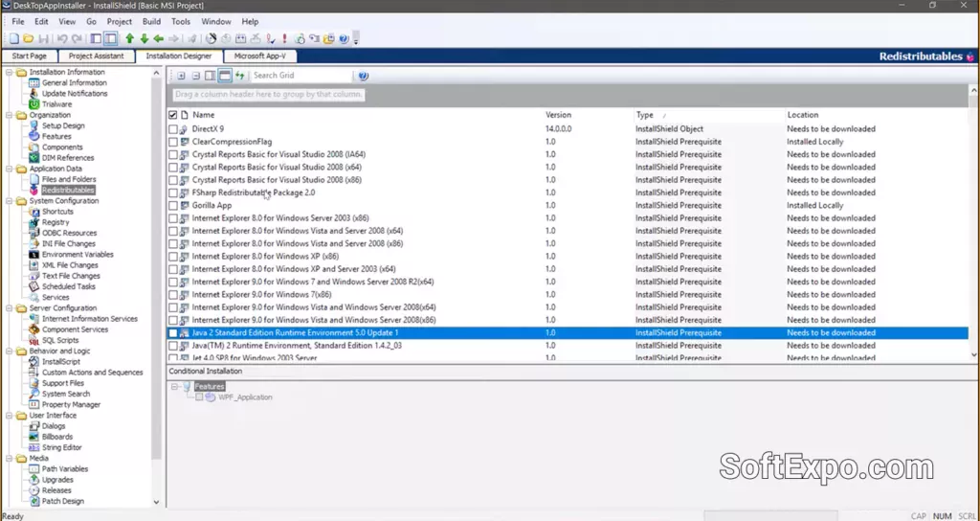Open the Build menu
The width and height of the screenshot is (980, 521).
click(151, 21)
